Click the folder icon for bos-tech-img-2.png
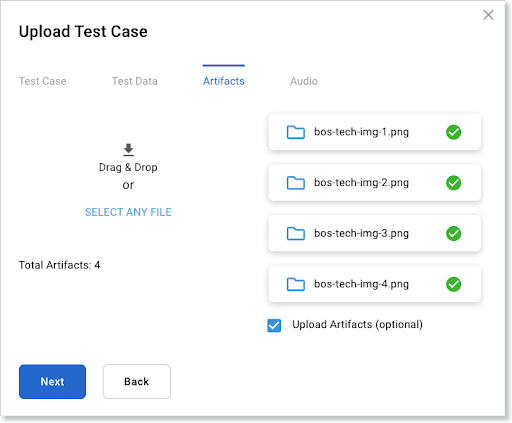Image resolution: width=512 pixels, height=423 pixels. pyautogui.click(x=296, y=183)
